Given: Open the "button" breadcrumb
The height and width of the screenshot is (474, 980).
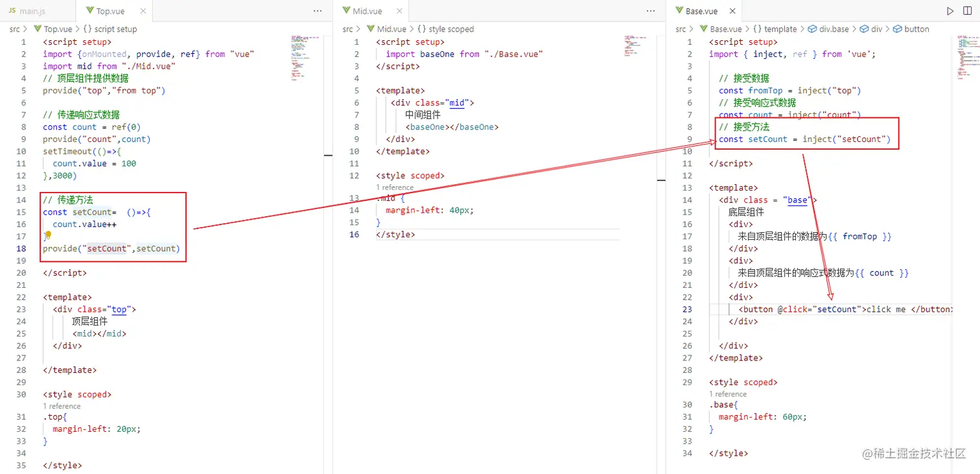Looking at the screenshot, I should [x=911, y=29].
